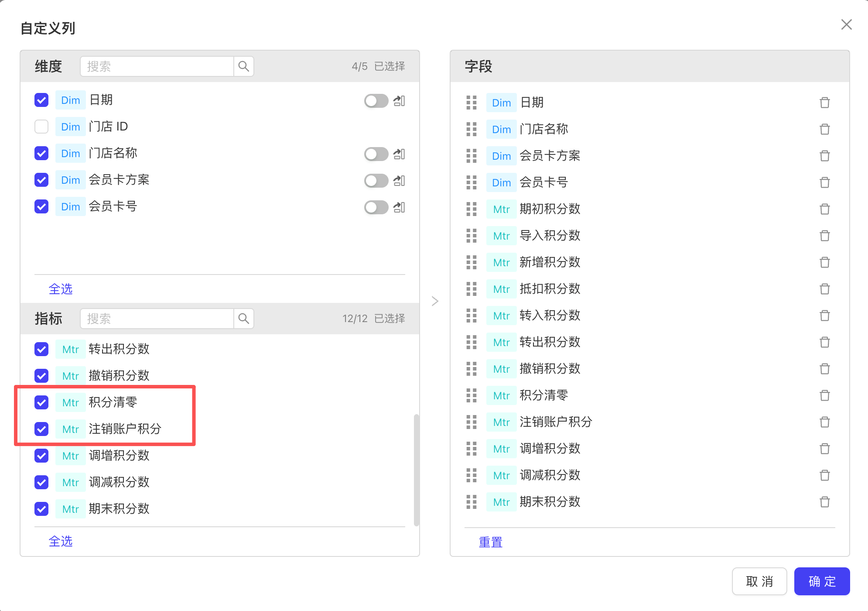
Task: Uncheck the 积分清零 metric checkbox
Action: point(41,402)
